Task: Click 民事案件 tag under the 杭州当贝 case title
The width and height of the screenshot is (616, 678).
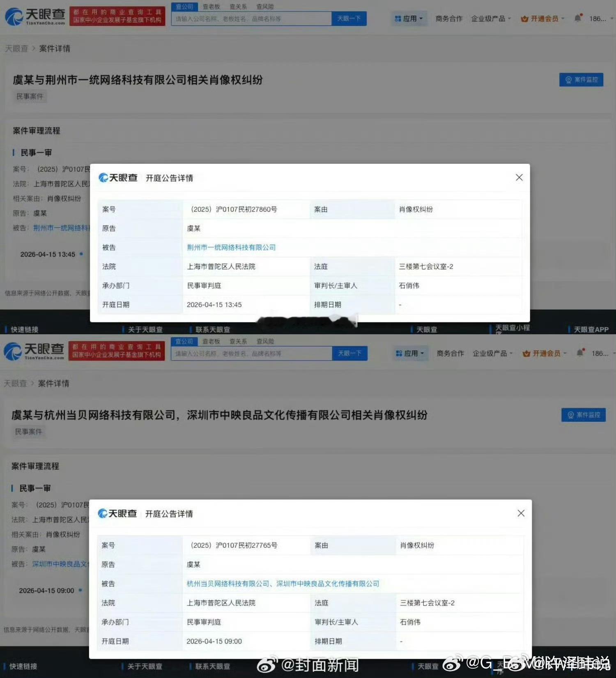Action: pyautogui.click(x=28, y=432)
